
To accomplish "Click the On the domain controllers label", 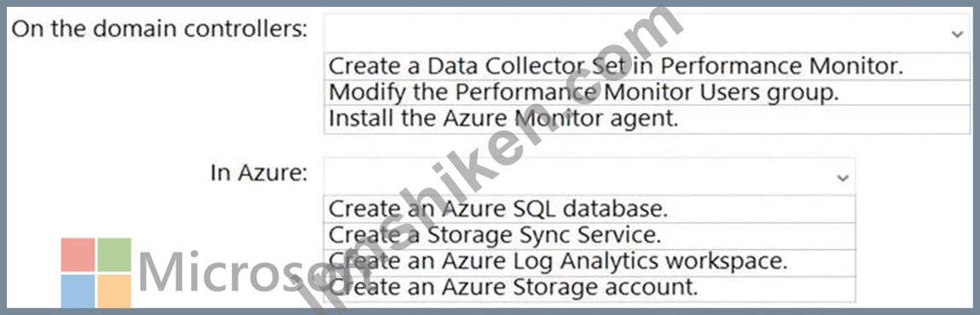I will coord(160,29).
